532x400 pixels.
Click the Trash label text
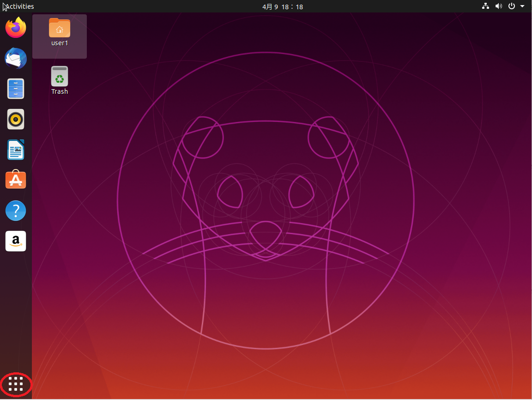coord(60,91)
